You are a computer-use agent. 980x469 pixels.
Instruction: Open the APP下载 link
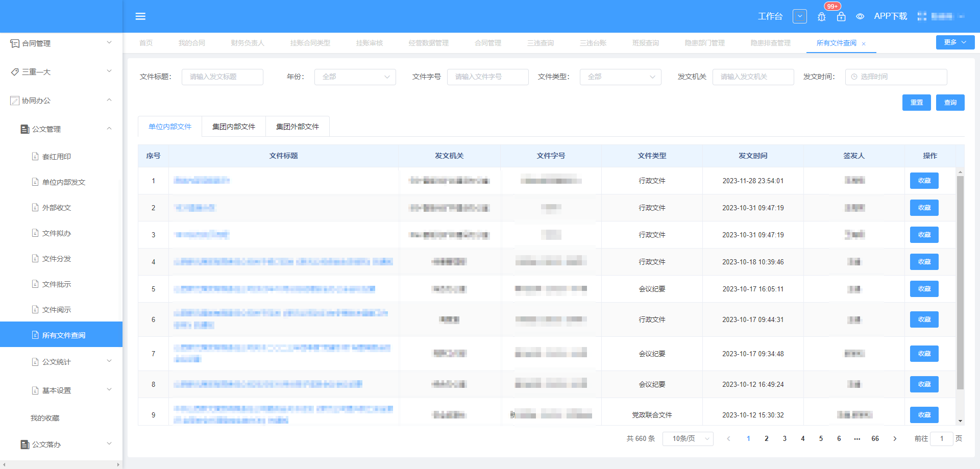(890, 16)
